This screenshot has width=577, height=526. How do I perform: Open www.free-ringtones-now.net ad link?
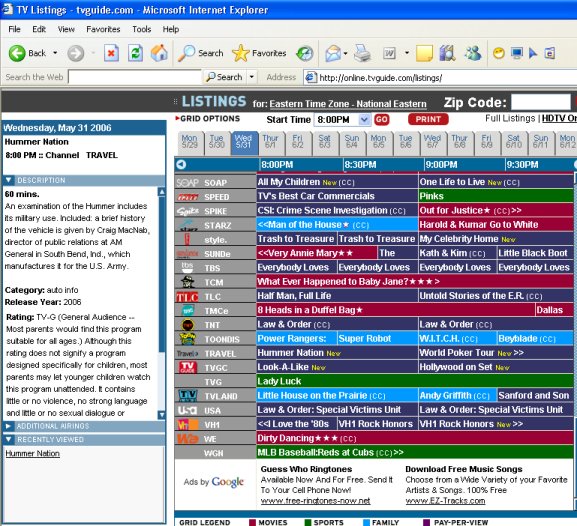point(315,501)
